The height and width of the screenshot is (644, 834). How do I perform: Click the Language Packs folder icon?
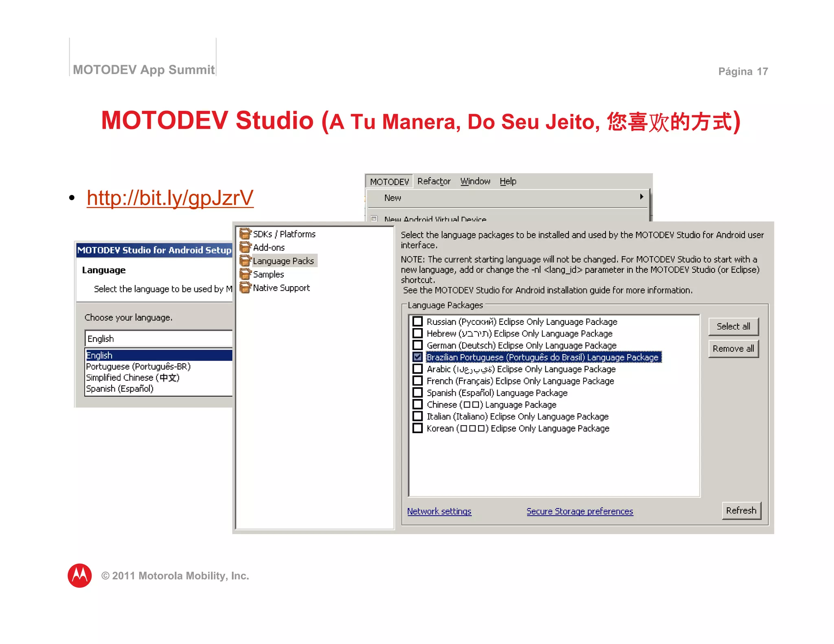245,261
